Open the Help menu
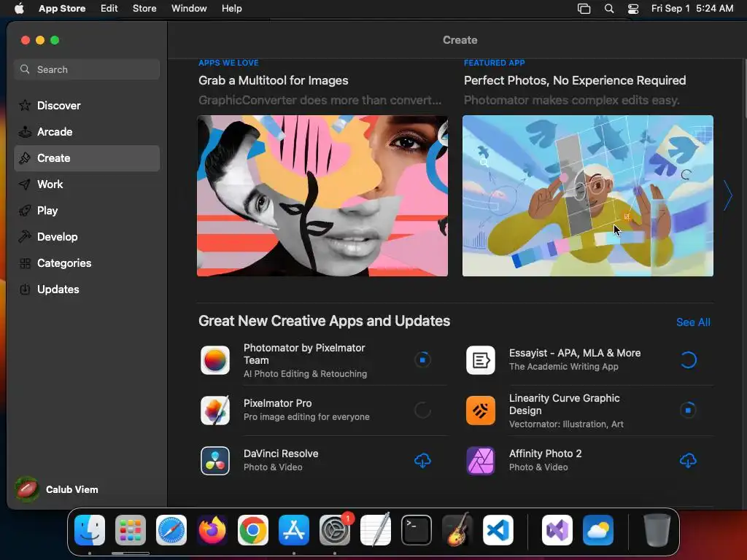747x560 pixels. pyautogui.click(x=231, y=8)
